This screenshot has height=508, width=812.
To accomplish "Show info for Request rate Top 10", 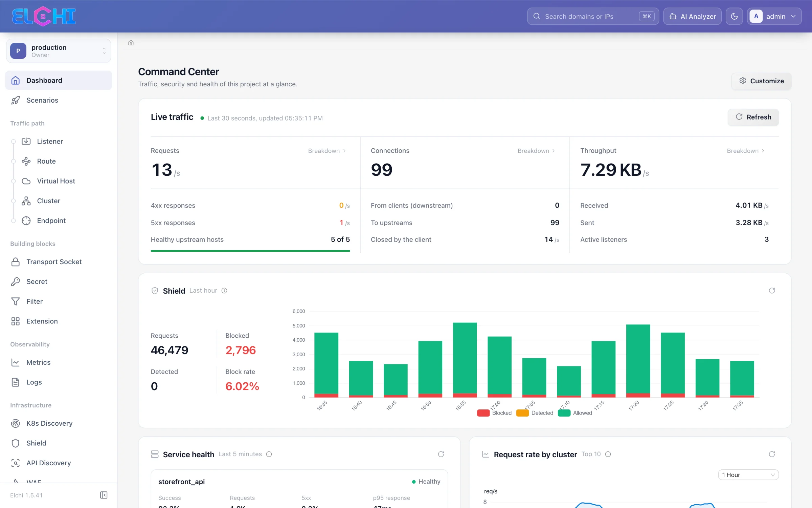I will 608,454.
